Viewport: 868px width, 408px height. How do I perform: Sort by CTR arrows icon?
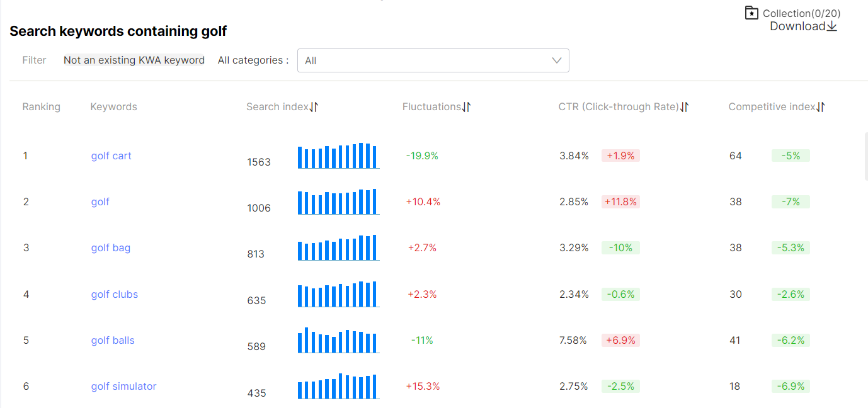click(x=684, y=107)
